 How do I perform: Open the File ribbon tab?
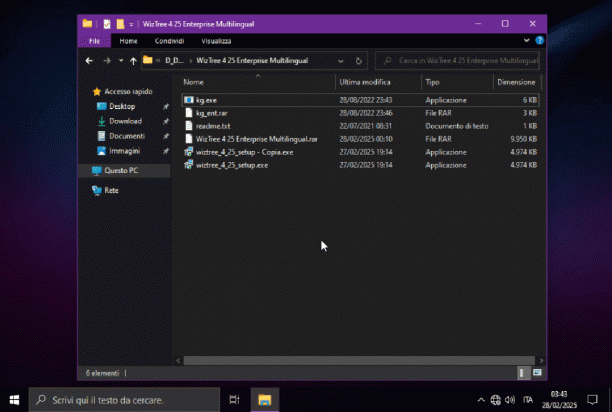tap(94, 41)
